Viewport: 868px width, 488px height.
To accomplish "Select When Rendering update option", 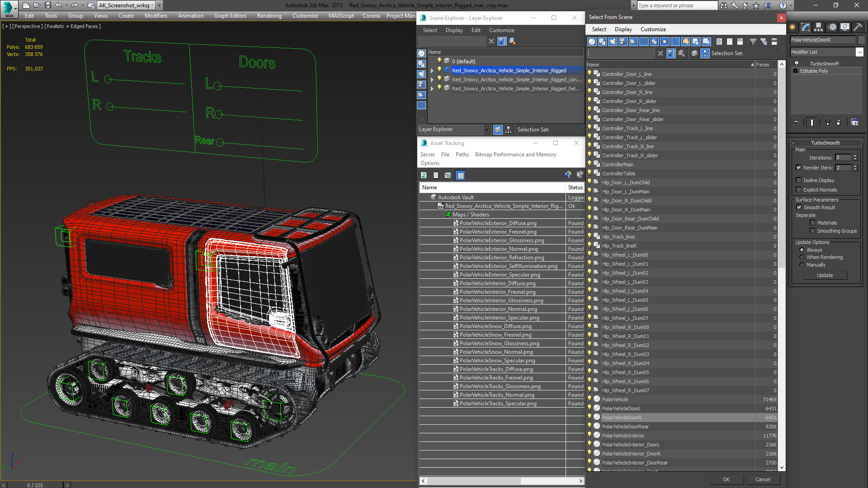I will (x=802, y=257).
